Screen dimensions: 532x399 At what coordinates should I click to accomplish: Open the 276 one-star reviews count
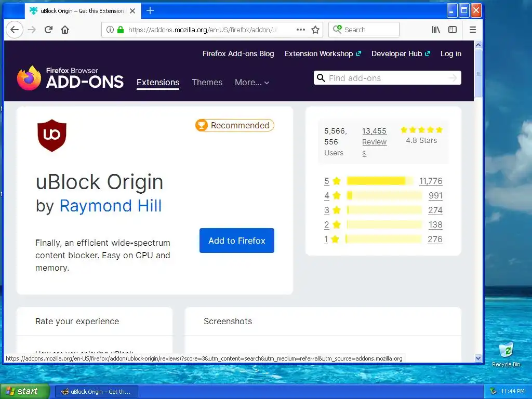(x=435, y=240)
